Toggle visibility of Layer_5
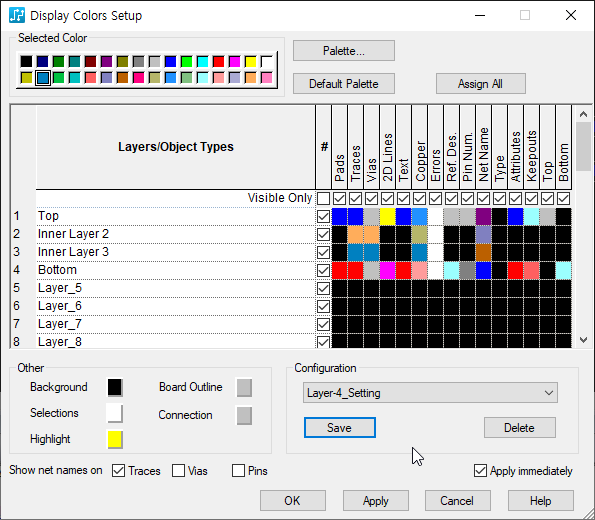 coord(323,288)
